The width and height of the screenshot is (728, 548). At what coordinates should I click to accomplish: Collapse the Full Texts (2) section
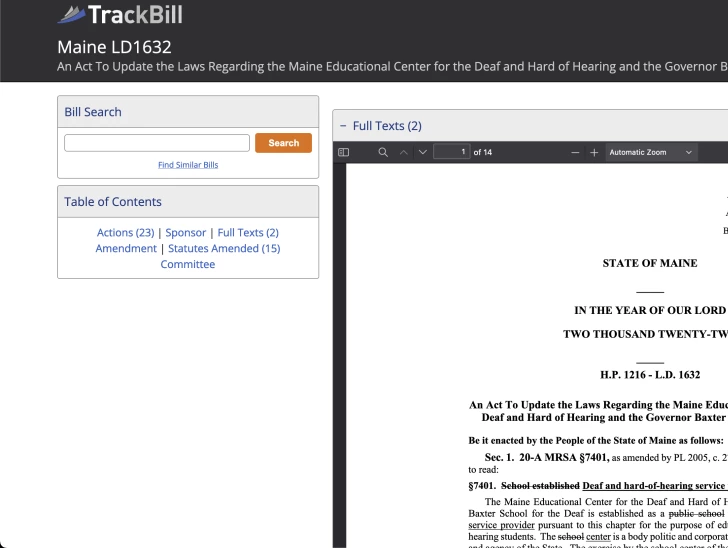tap(343, 126)
